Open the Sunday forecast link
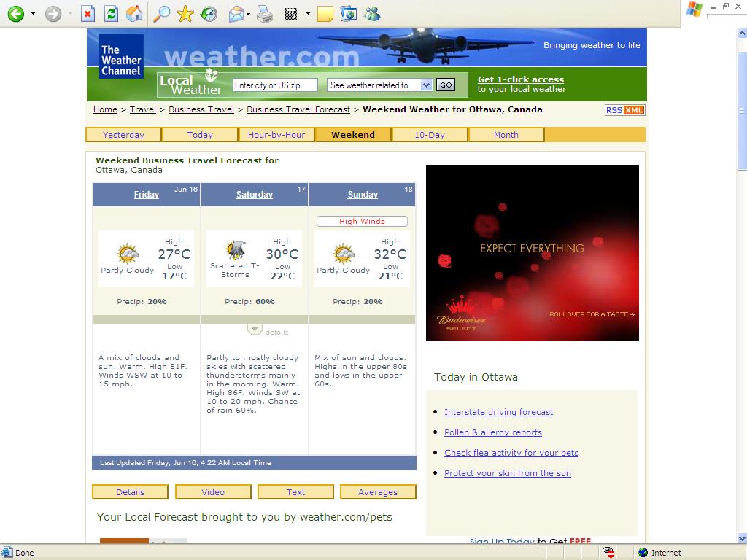Image resolution: width=747 pixels, height=560 pixels. click(x=363, y=194)
